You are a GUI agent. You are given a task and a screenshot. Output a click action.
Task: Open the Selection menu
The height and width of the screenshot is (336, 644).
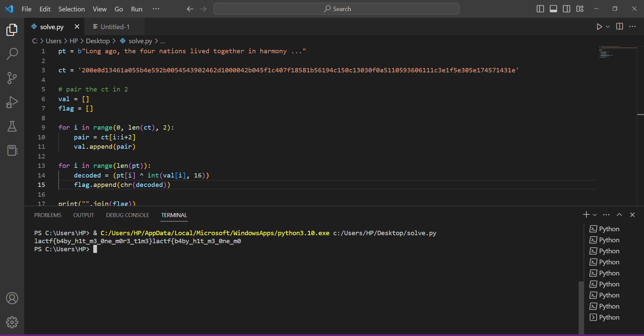point(71,9)
